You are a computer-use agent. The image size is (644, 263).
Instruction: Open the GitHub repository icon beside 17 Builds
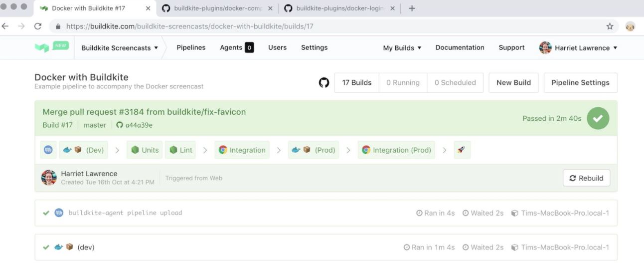pos(324,83)
